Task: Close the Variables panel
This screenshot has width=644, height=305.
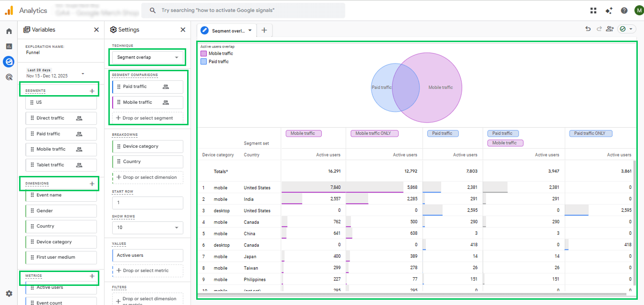Action: 96,30
